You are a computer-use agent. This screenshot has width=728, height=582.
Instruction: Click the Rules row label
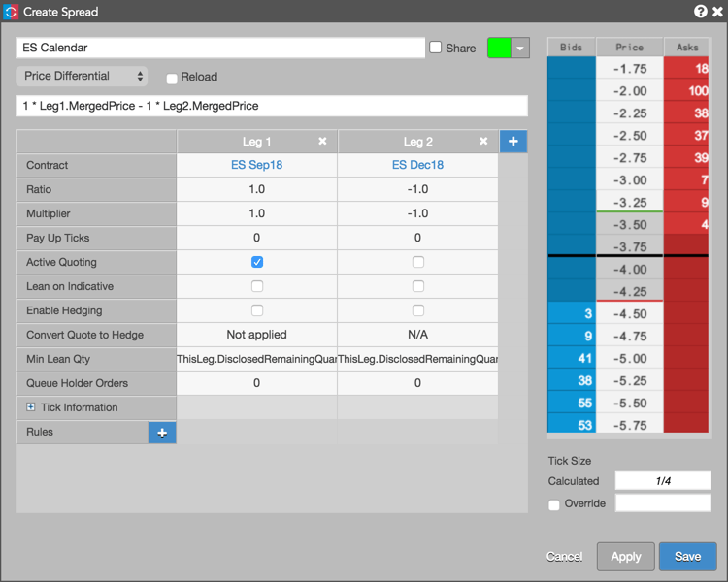pos(40,432)
